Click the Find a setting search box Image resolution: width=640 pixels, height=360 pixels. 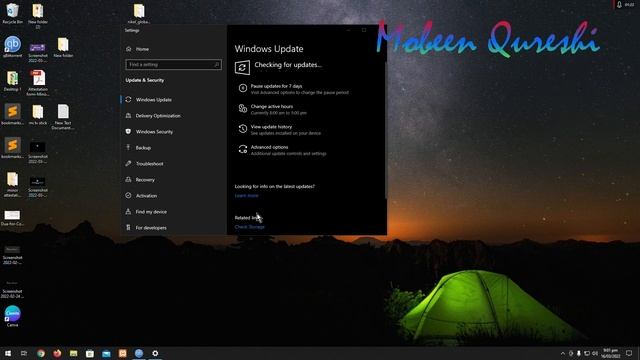tap(173, 64)
